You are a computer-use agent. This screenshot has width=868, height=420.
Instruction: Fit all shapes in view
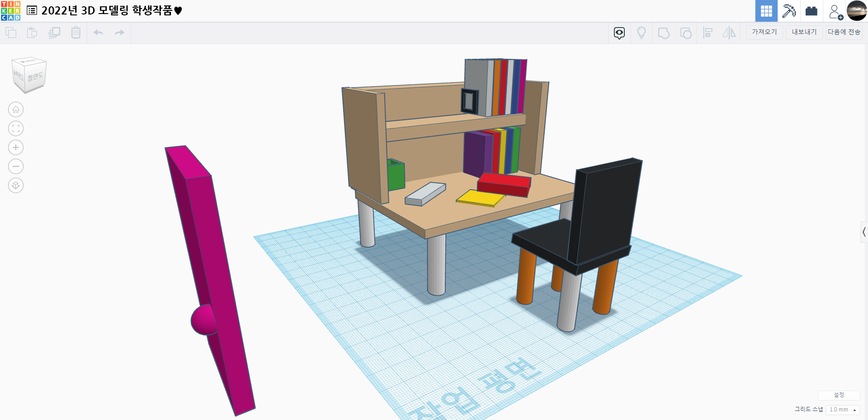[16, 128]
